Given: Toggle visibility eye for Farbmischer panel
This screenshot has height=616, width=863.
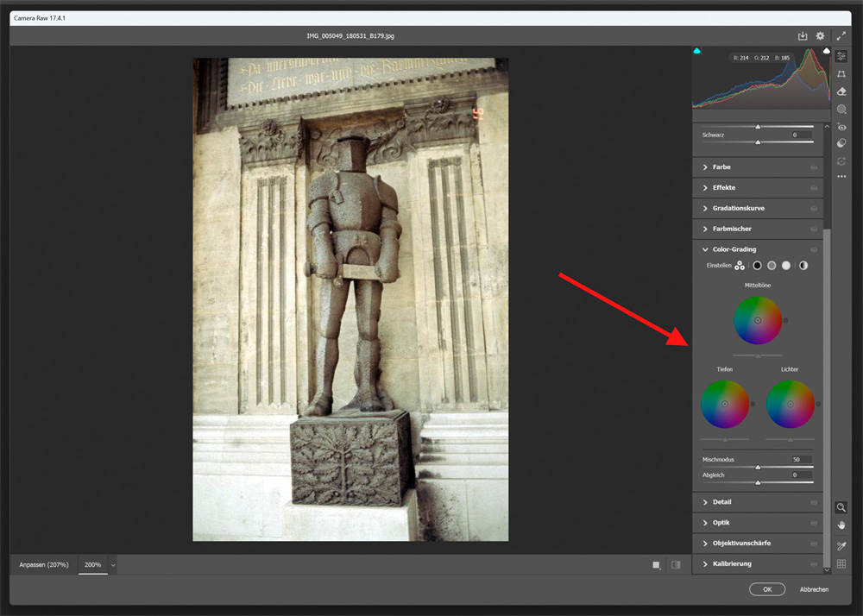Looking at the screenshot, I should (814, 229).
